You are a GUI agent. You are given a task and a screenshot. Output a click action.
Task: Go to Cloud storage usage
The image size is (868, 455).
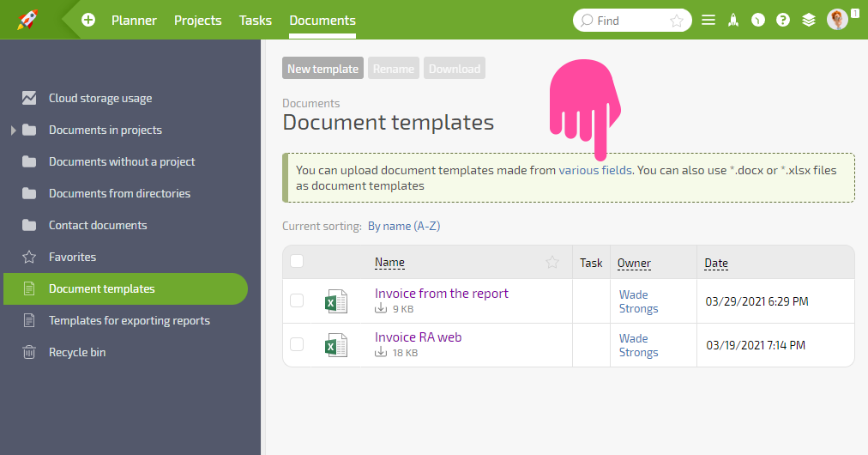100,98
